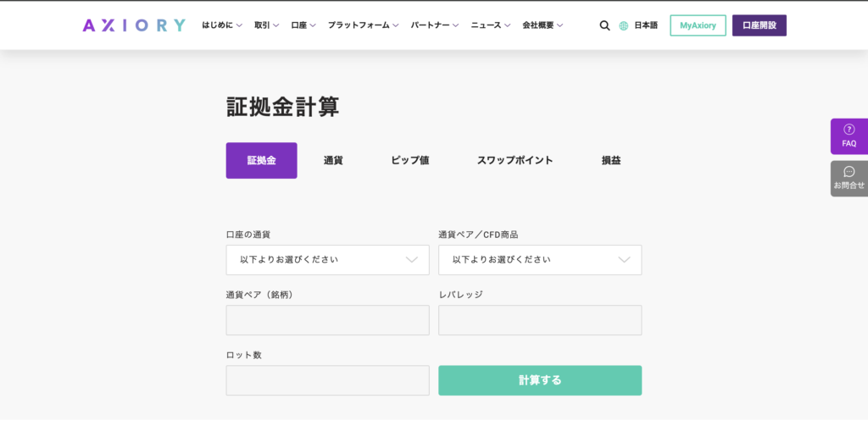
Task: Focus the レバレッジ input field
Action: (540, 320)
